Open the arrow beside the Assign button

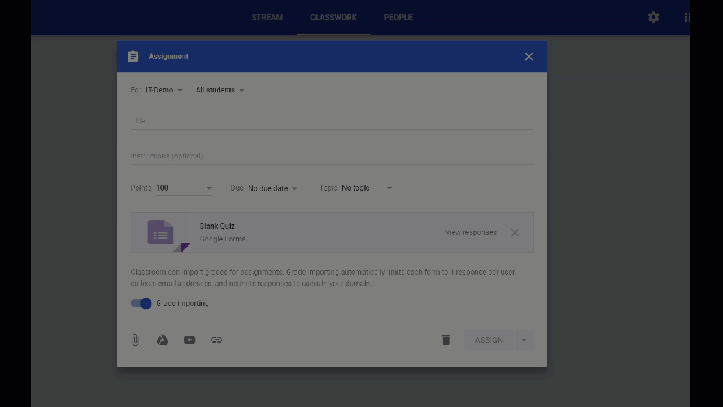pyautogui.click(x=524, y=340)
